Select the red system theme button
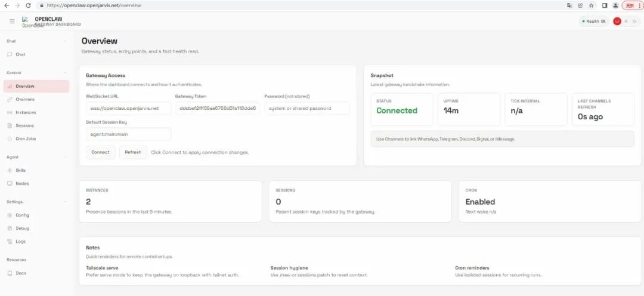Image resolution: width=644 pixels, height=296 pixels. point(617,21)
